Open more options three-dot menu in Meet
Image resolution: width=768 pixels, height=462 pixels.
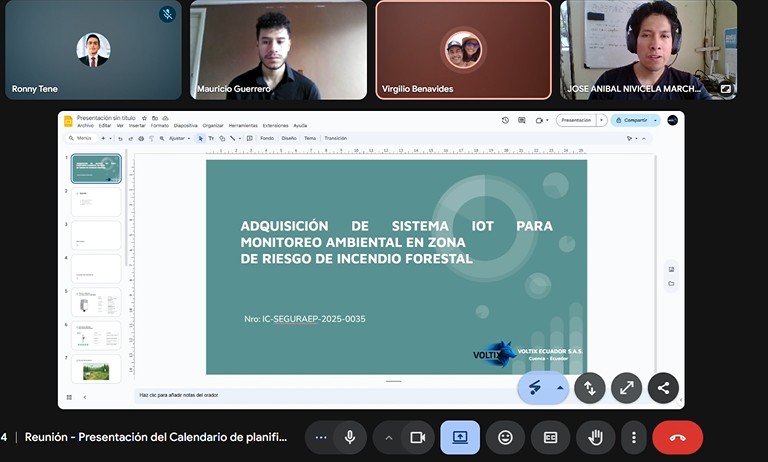pos(634,438)
